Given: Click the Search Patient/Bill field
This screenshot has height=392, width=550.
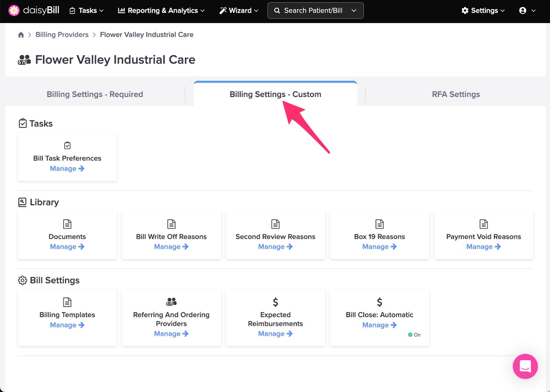Looking at the screenshot, I should [315, 11].
